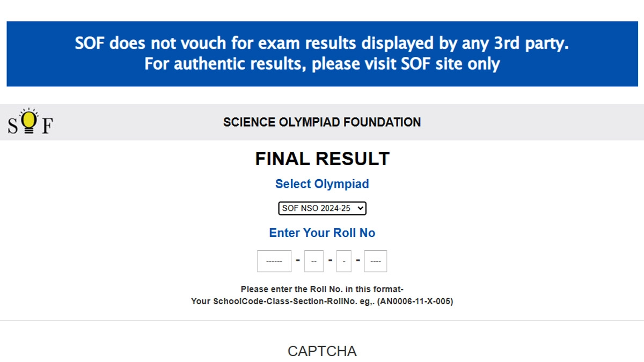Click the Enter Your Roll No heading
Screen dimensions: 644x362
point(322,233)
